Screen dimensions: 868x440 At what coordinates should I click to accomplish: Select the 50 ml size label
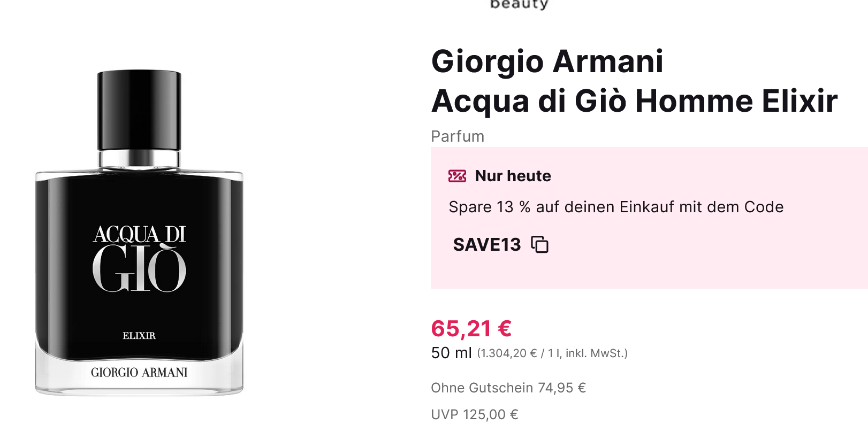(x=451, y=353)
